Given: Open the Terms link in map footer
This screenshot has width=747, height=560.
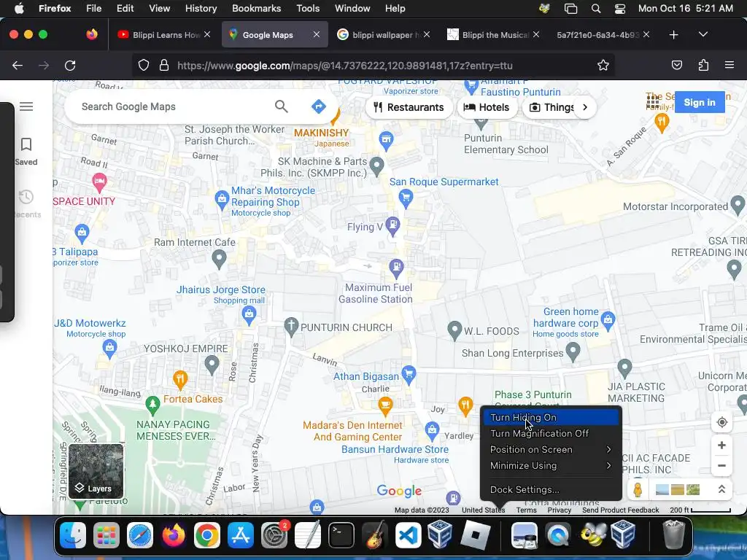Looking at the screenshot, I should [x=527, y=510].
